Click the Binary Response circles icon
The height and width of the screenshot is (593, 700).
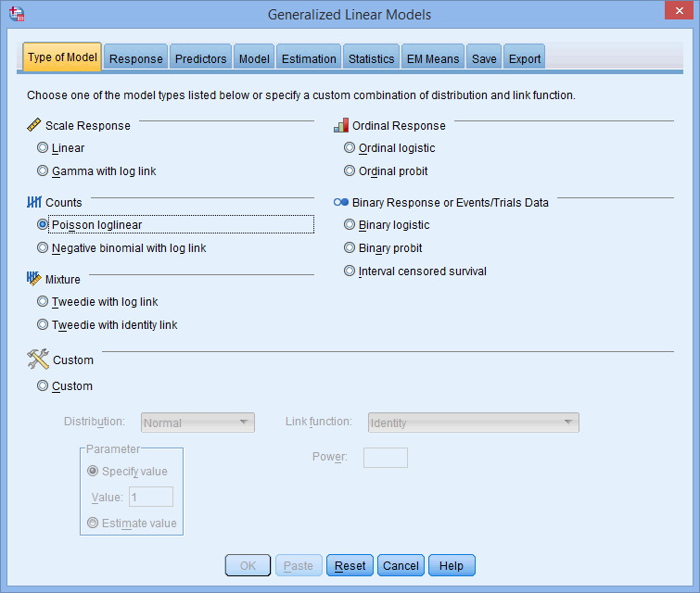[x=341, y=202]
